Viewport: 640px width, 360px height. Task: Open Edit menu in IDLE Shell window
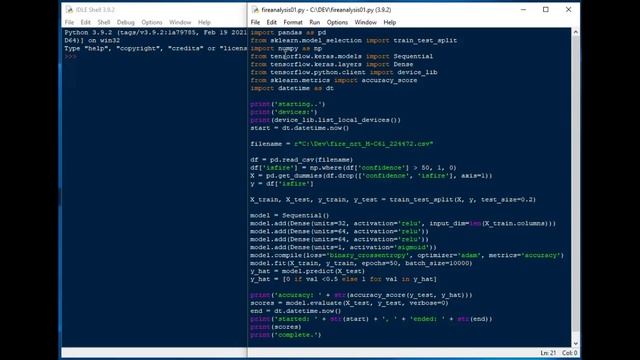[86, 22]
